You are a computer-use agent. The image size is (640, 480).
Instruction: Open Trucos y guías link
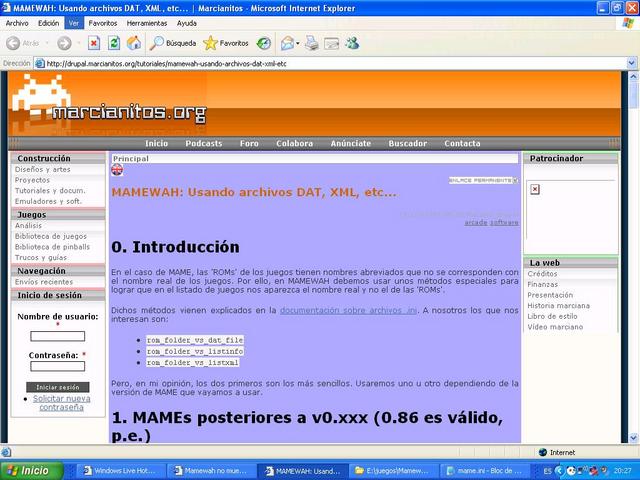[41, 257]
